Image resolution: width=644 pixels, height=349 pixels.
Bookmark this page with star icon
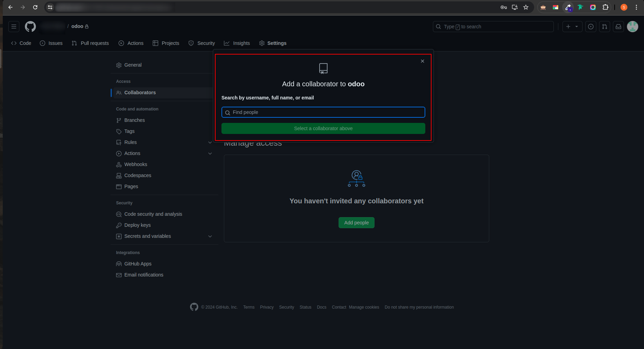526,7
